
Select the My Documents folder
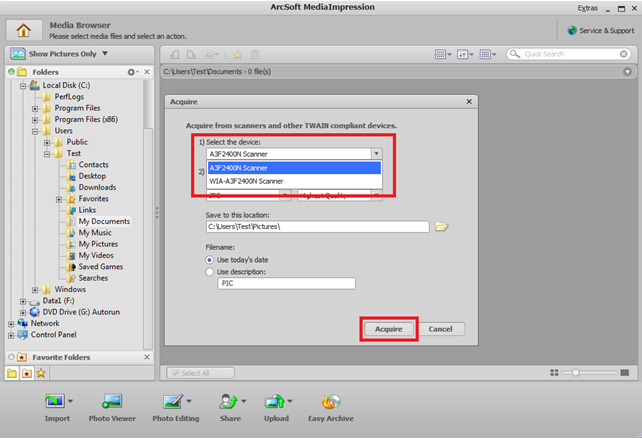[x=104, y=222]
